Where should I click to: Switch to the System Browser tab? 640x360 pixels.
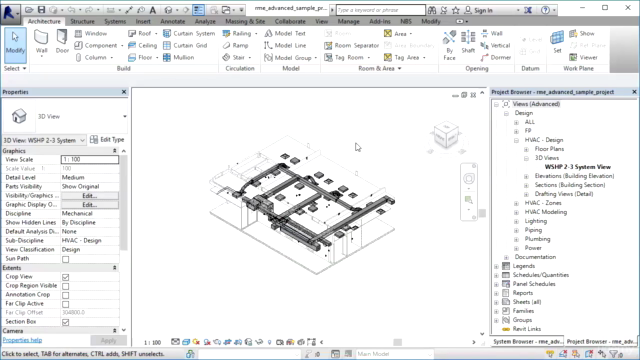(527, 341)
